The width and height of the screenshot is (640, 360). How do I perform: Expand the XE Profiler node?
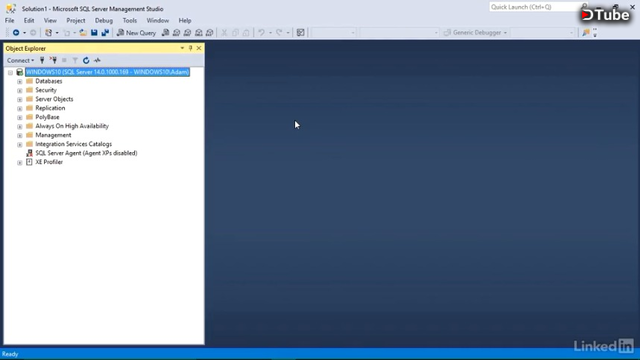(20, 162)
